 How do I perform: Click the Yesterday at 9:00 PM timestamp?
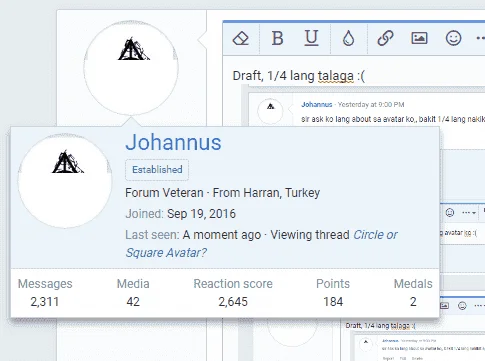click(x=371, y=105)
